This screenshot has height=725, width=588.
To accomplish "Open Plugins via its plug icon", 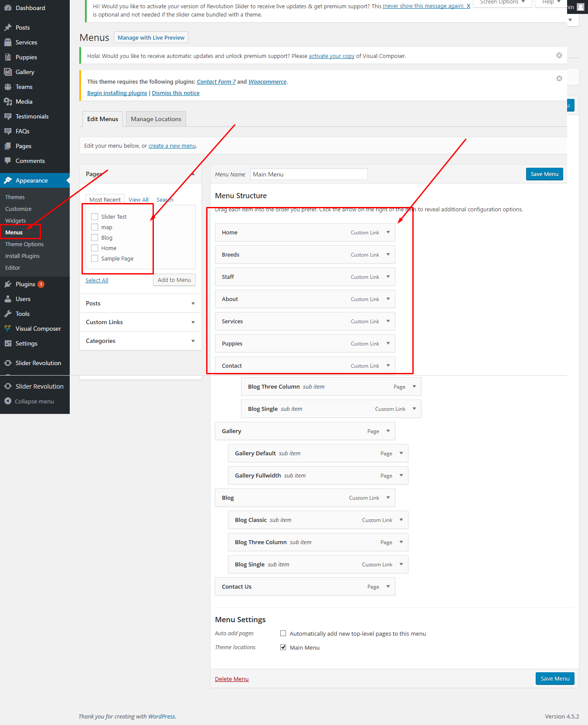I will [8, 284].
